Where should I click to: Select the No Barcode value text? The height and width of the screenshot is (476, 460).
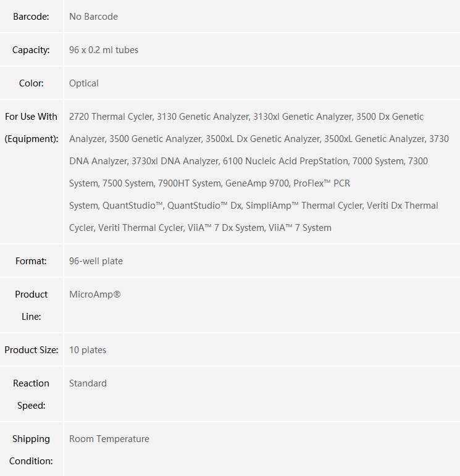pos(93,17)
